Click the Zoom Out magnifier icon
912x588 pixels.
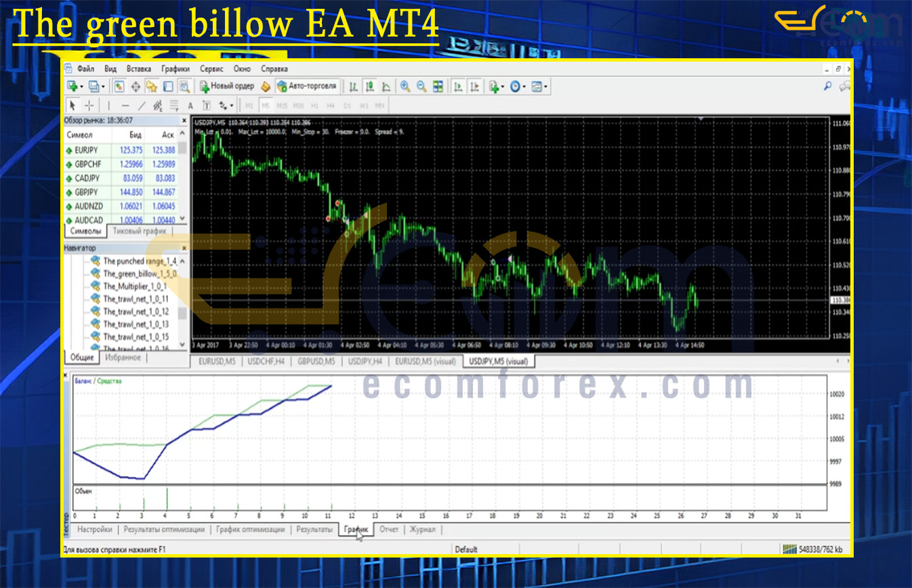[x=421, y=87]
